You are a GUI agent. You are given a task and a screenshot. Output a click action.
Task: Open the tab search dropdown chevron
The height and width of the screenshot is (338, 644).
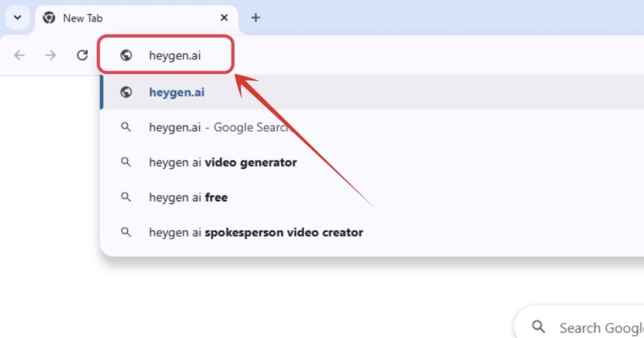(17, 18)
